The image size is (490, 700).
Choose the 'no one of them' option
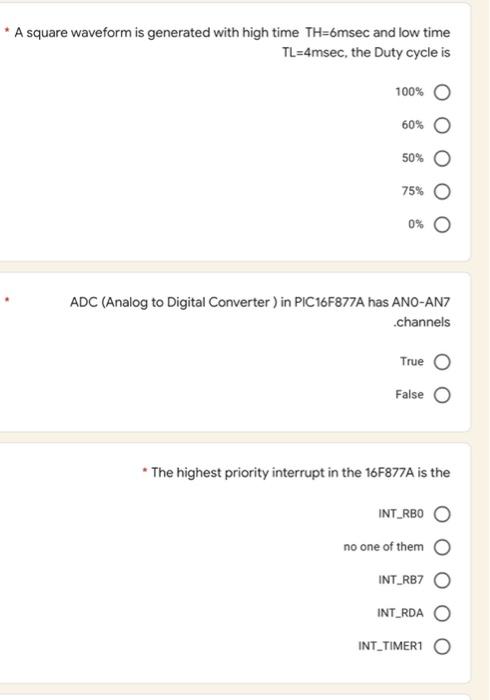pyautogui.click(x=442, y=547)
